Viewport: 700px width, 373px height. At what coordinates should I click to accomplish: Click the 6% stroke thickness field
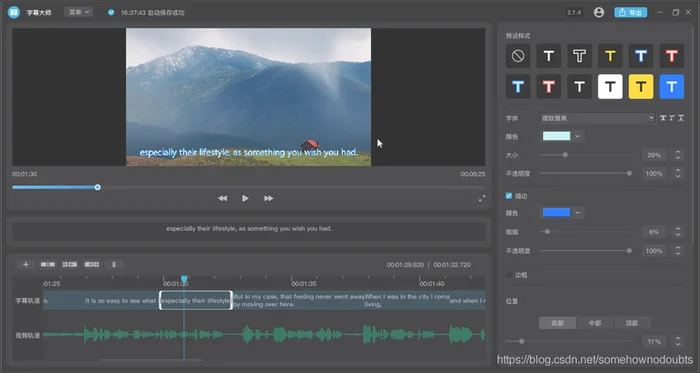coord(654,232)
